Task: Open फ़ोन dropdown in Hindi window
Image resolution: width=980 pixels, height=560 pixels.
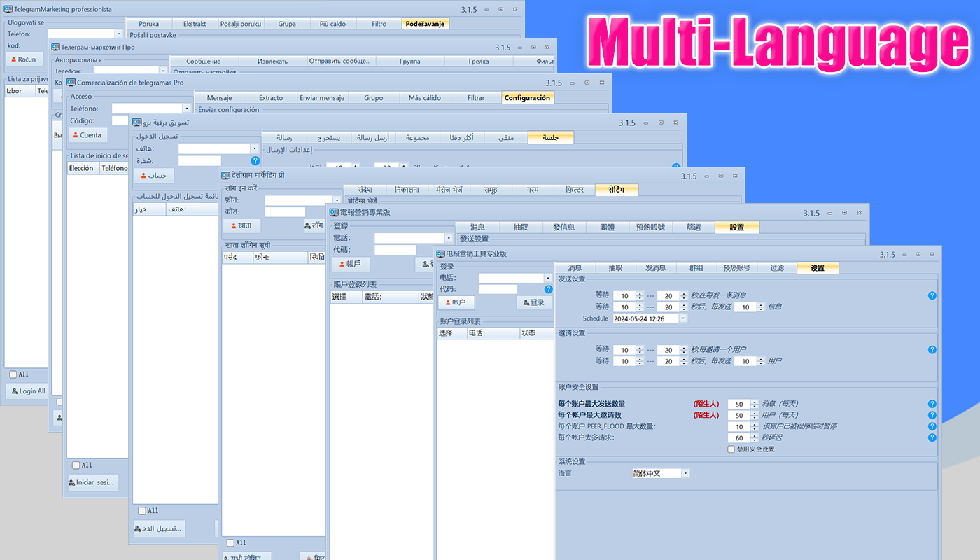Action: [337, 200]
